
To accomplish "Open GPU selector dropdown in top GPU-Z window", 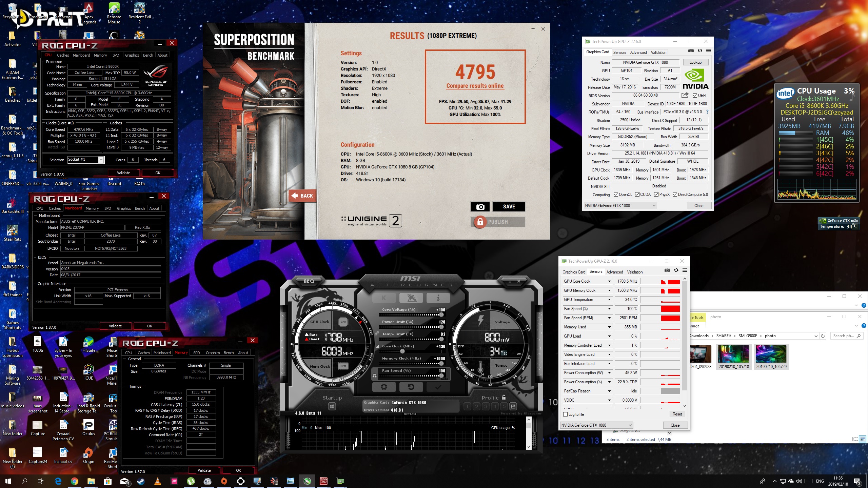I will coord(620,206).
